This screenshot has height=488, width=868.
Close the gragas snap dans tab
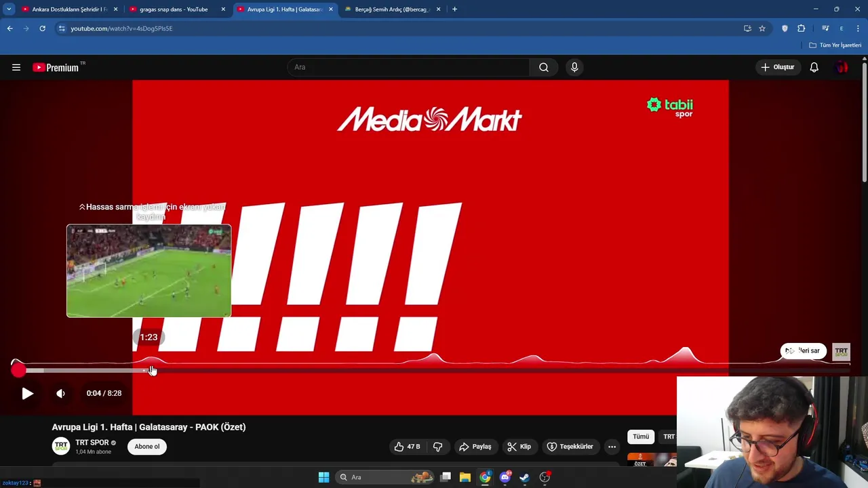tap(223, 9)
